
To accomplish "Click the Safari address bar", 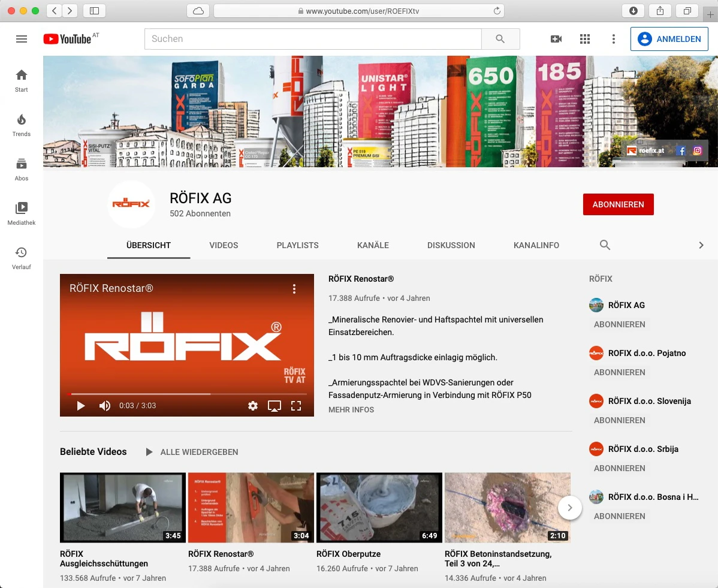I will click(359, 11).
